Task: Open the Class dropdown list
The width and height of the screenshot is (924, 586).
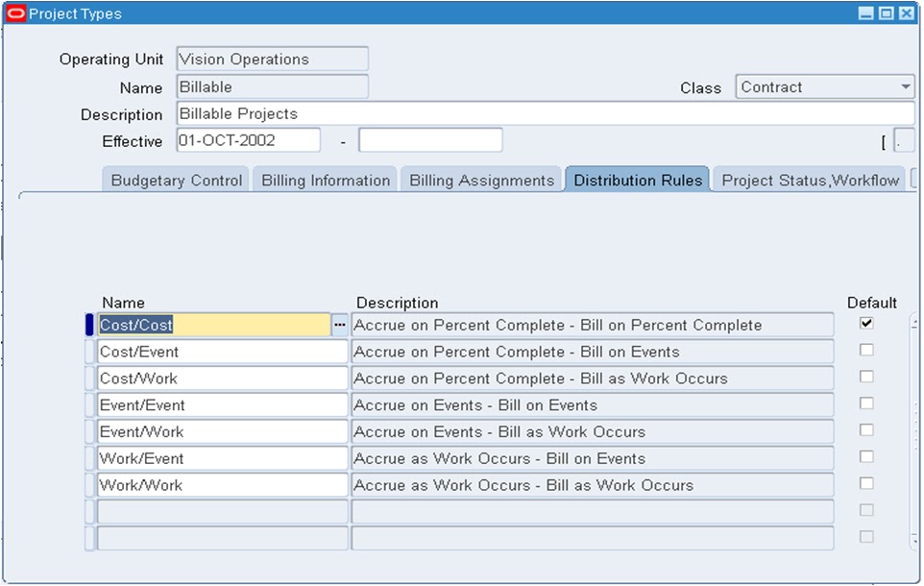Action: tap(906, 86)
